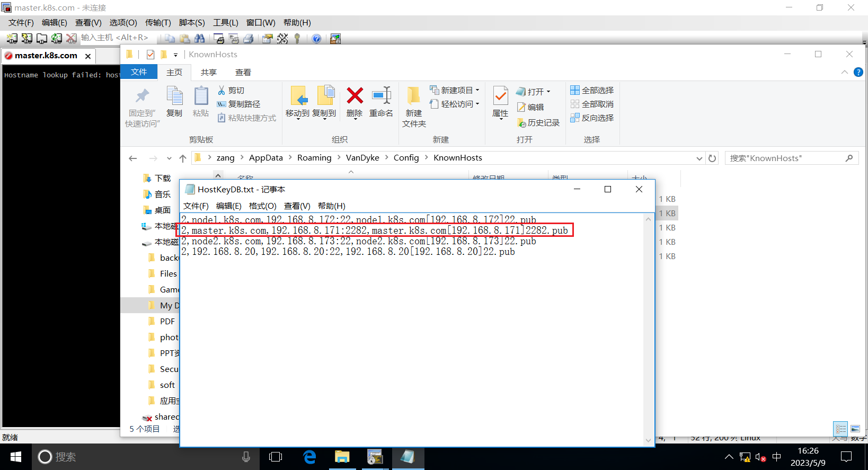Click the Print Screen toolbar icon in SecureCRT
868x470 pixels.
219,38
